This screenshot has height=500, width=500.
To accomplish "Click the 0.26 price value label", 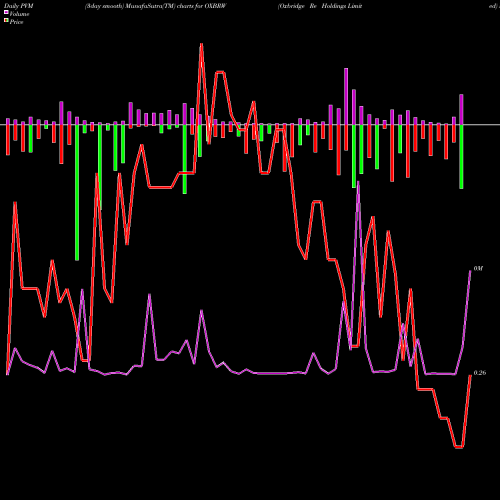I will coord(480,373).
